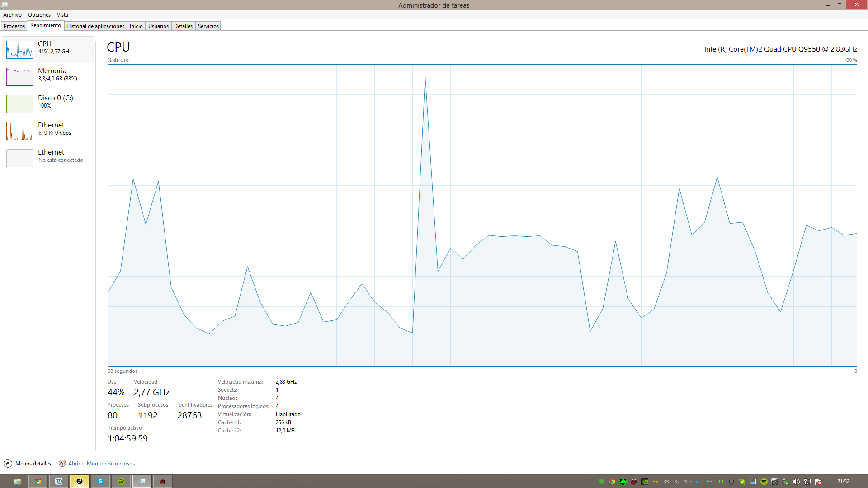Click NVIDIA icon in system tray

point(645,482)
